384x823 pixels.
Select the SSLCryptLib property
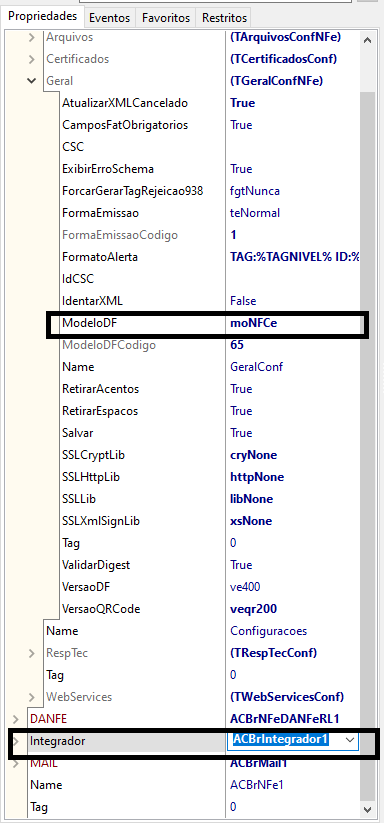point(94,455)
